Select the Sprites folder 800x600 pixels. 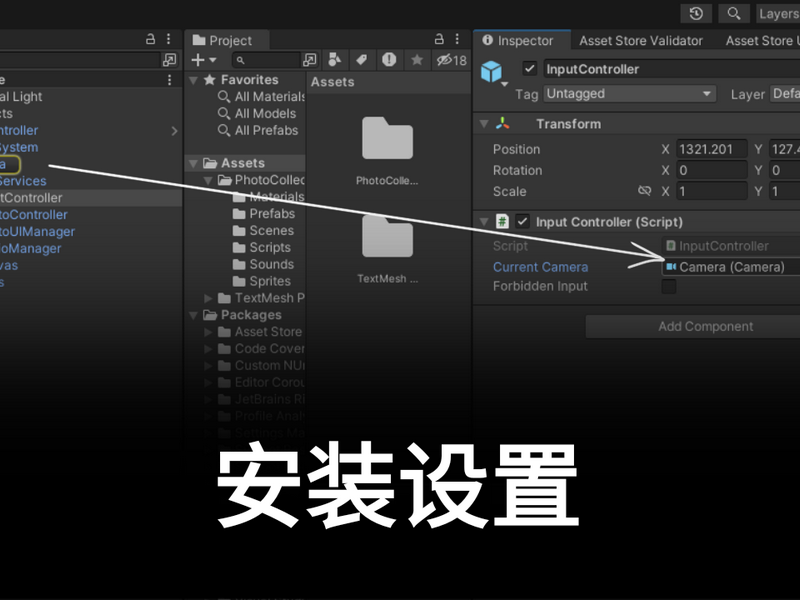pyautogui.click(x=262, y=281)
